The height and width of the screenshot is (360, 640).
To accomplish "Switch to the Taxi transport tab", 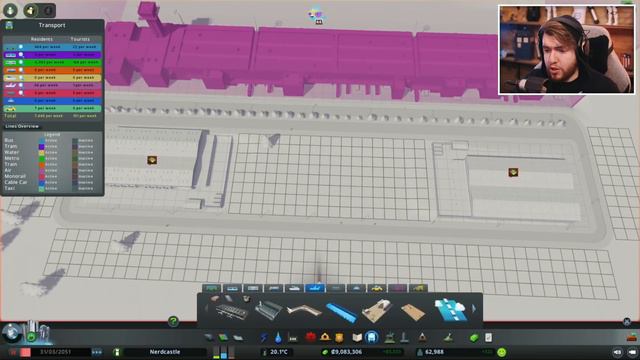I will [x=377, y=288].
